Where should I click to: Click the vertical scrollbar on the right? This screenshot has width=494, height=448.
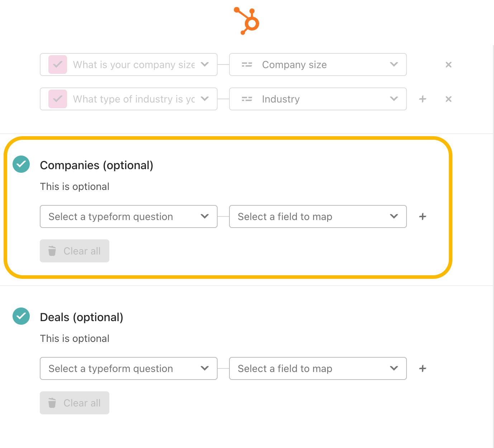[493, 247]
